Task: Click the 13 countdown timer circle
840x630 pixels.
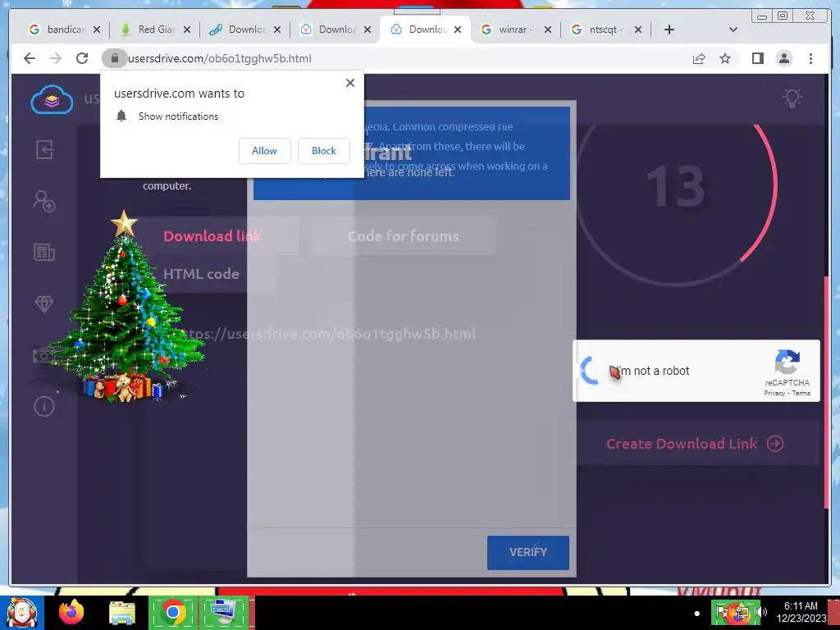Action: (x=676, y=187)
